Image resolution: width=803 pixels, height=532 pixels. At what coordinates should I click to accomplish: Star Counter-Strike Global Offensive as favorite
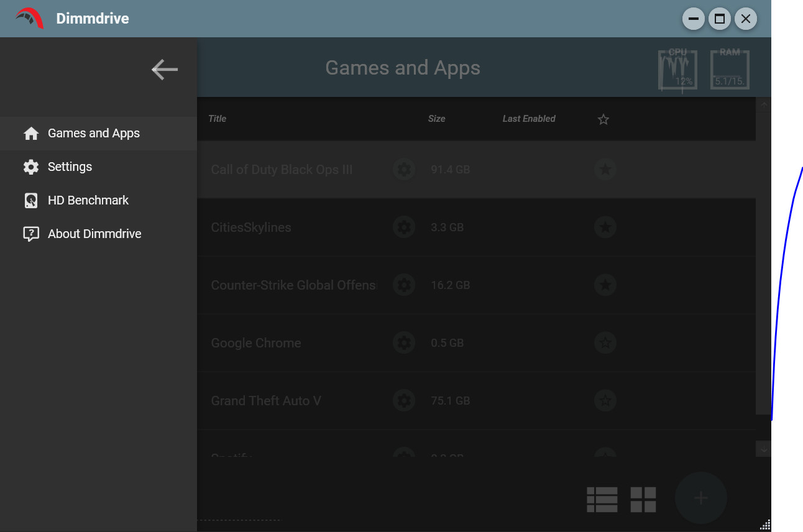tap(605, 285)
